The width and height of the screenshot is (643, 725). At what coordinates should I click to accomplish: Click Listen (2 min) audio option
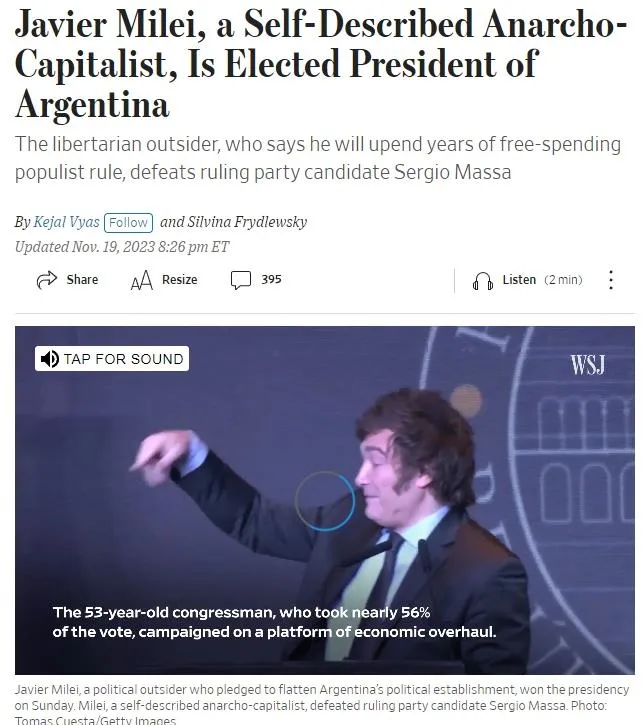pyautogui.click(x=542, y=280)
